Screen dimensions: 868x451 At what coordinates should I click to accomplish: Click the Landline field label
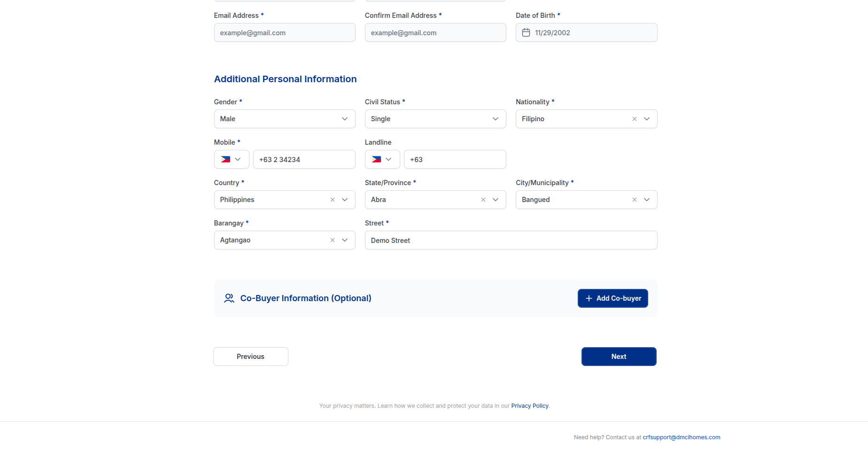click(378, 142)
